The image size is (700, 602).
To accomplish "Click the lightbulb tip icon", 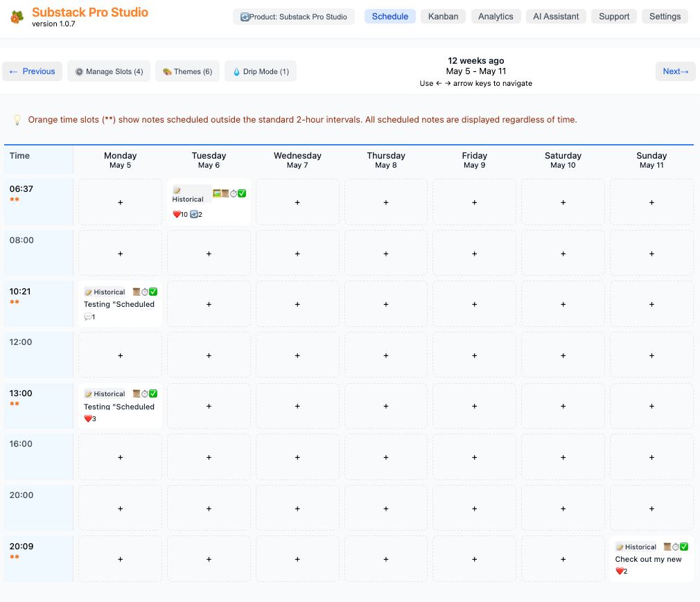I will 17,120.
